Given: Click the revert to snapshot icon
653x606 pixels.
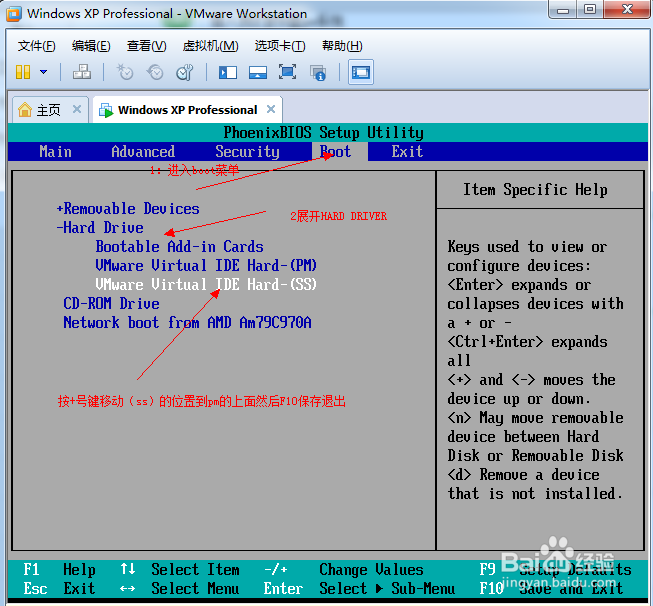Looking at the screenshot, I should click(x=155, y=72).
